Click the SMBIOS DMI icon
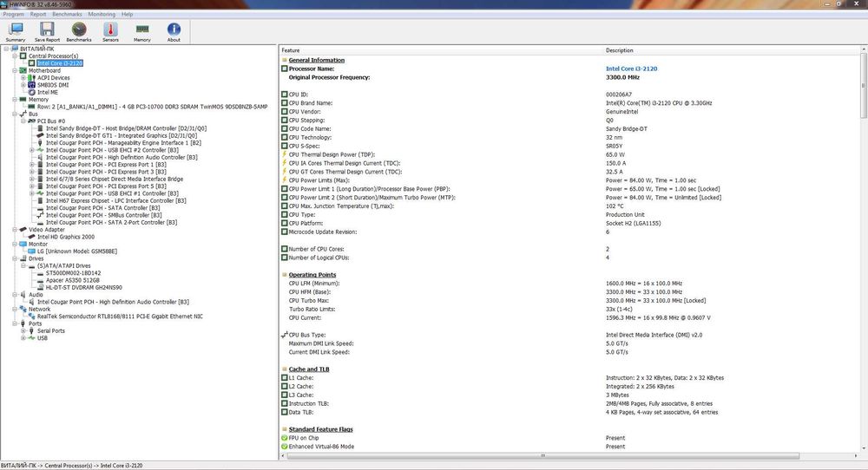 tap(31, 85)
